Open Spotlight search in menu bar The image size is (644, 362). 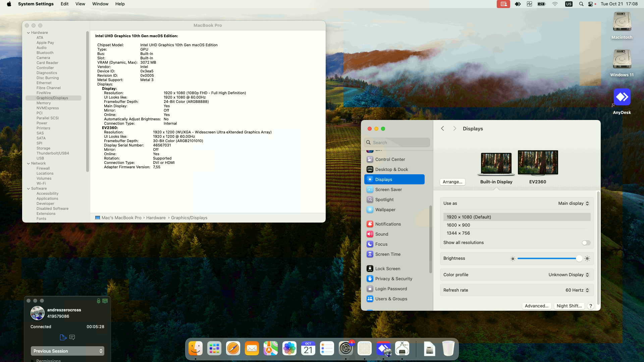tap(581, 4)
